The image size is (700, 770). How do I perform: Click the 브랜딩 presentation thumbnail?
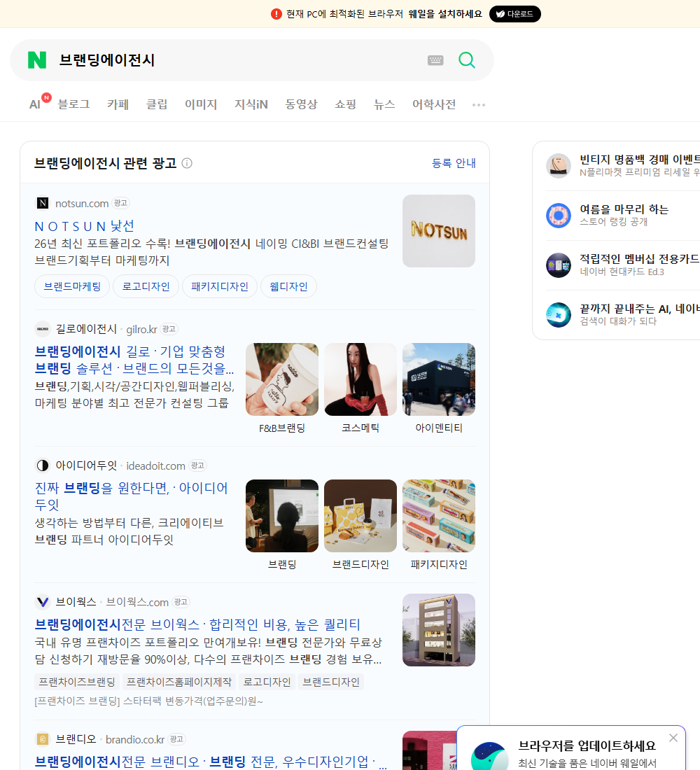pos(282,516)
